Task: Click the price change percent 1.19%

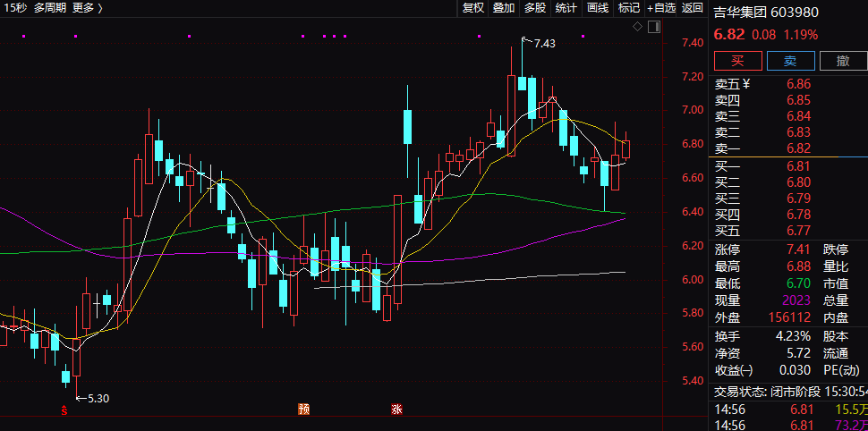Action: (x=800, y=35)
